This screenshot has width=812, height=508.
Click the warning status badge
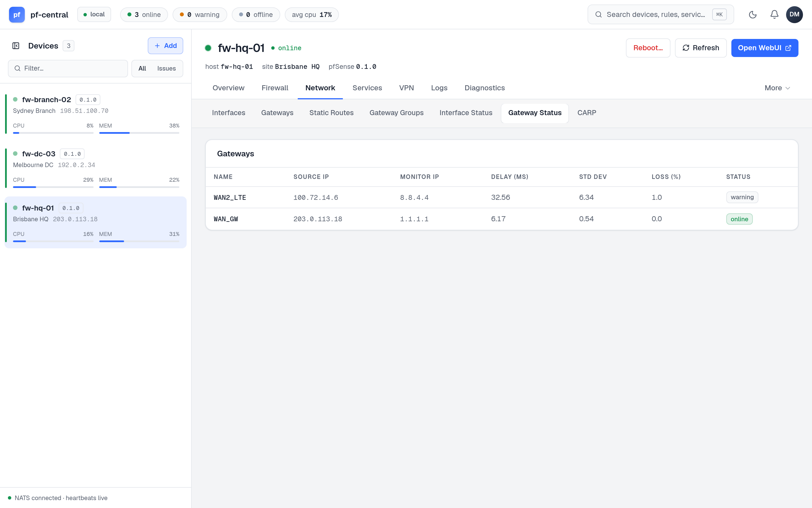coord(742,197)
